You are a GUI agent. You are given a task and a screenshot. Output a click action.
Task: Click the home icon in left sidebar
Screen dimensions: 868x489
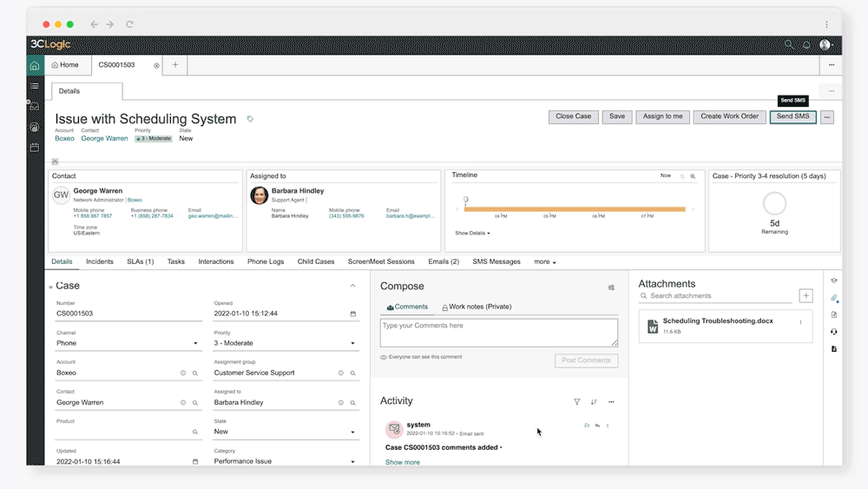pos(35,66)
